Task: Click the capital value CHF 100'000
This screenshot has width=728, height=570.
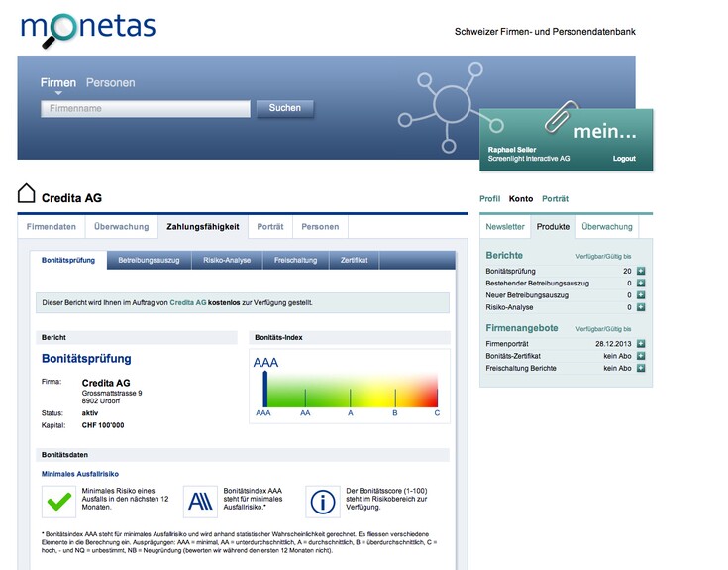Action: click(103, 425)
